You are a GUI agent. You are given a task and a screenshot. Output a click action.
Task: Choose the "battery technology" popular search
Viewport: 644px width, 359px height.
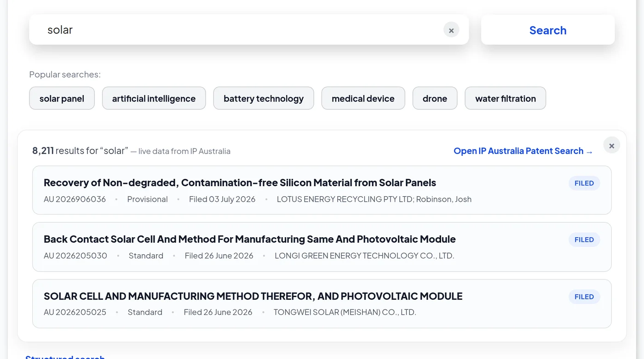point(264,98)
